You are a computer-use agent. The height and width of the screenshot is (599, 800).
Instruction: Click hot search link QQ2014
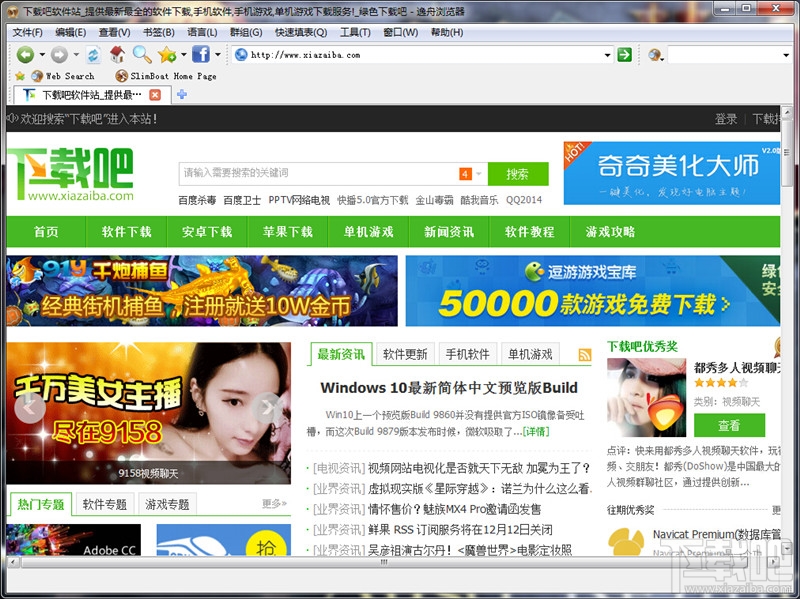524,200
